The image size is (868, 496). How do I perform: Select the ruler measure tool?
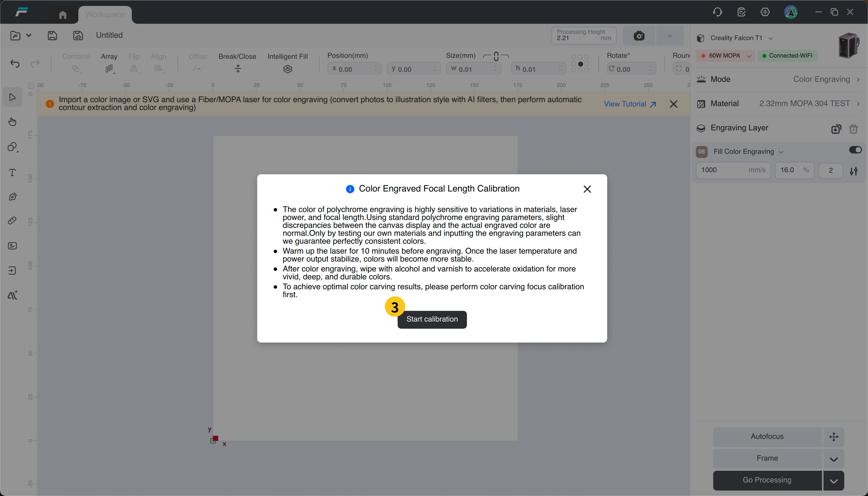pos(13,221)
